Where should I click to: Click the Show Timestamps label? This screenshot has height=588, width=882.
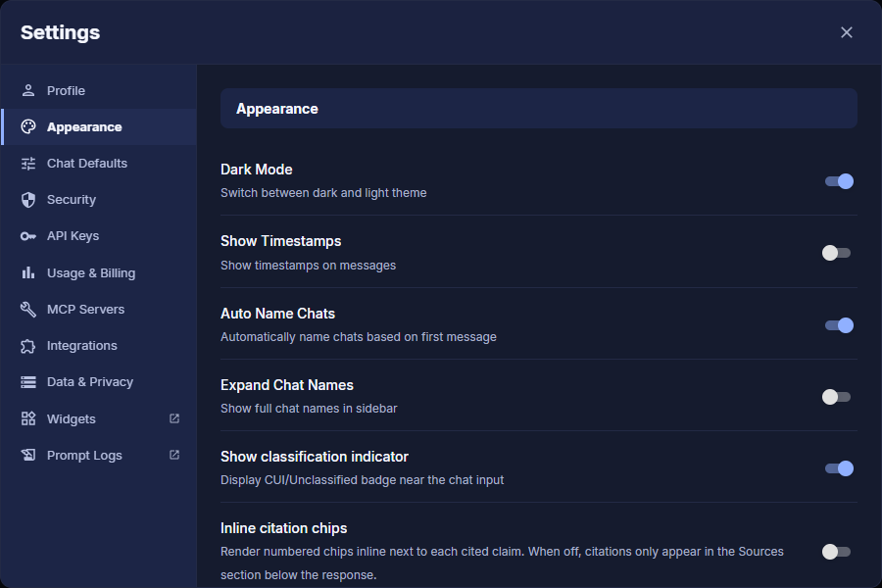(x=280, y=241)
